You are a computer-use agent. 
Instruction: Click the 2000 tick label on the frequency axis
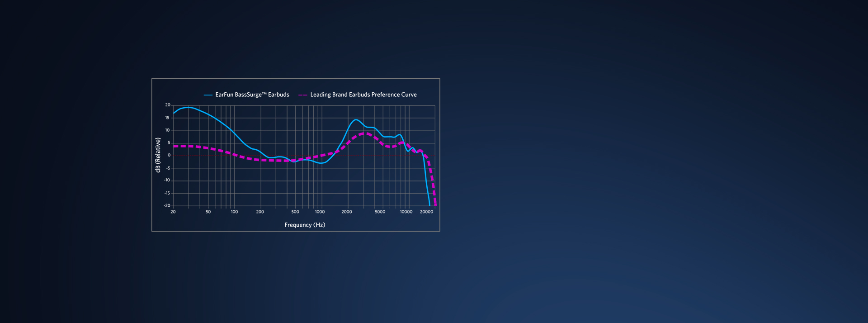pyautogui.click(x=347, y=212)
